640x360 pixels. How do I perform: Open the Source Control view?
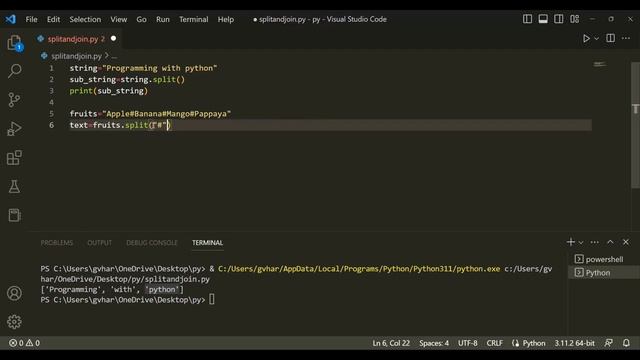pyautogui.click(x=14, y=100)
